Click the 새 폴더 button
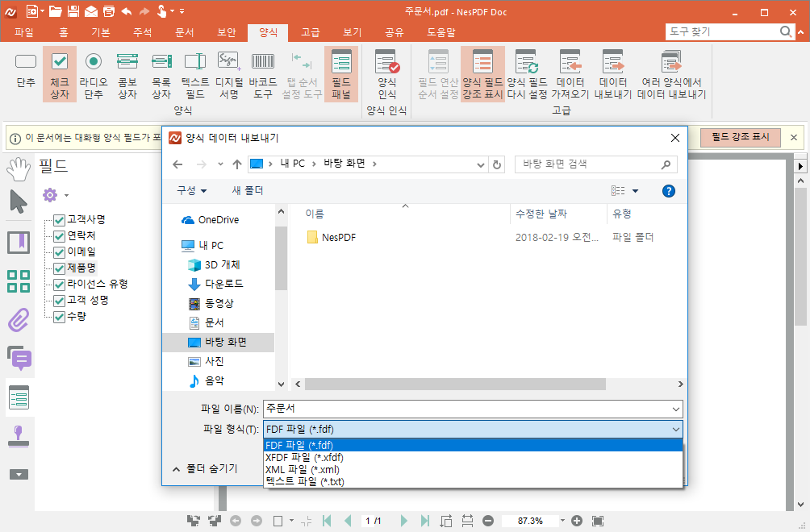 click(x=248, y=191)
